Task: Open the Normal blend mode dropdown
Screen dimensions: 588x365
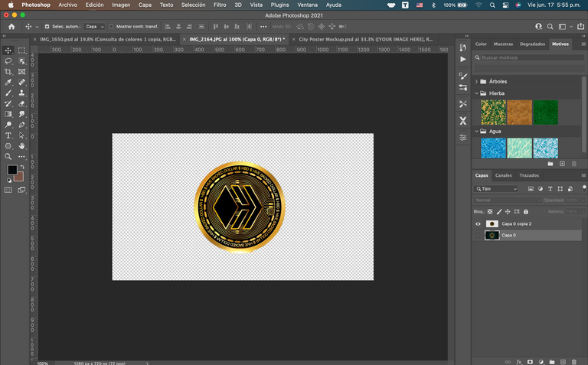Action: [508, 200]
